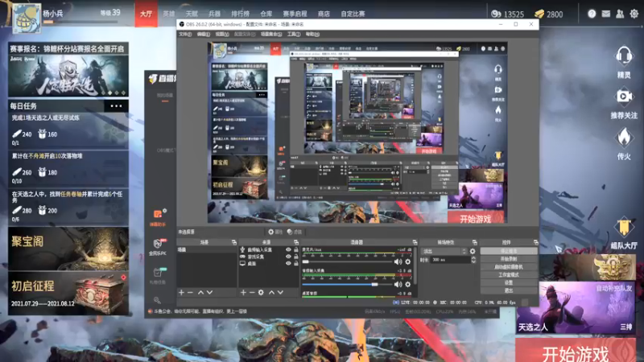644x362 pixels.
Task: Adjust transition duration stepper arrows
Action: (x=473, y=260)
